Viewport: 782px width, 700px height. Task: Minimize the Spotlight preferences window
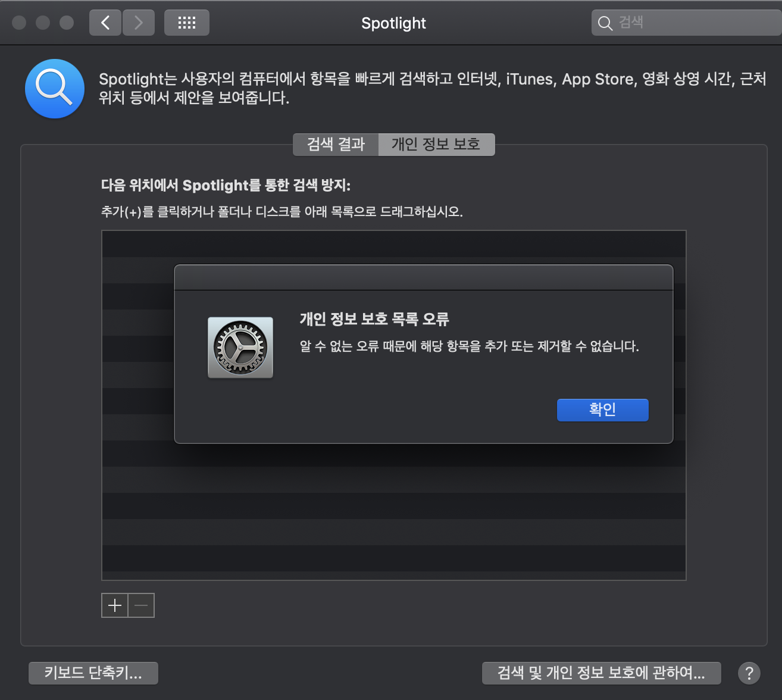(43, 23)
